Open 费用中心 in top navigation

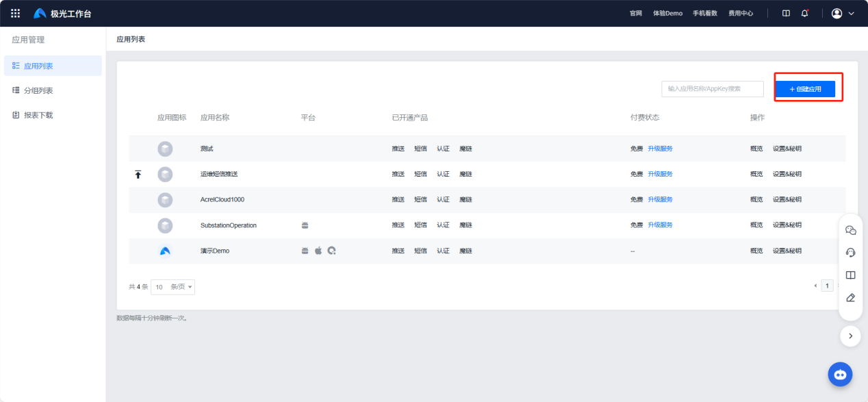click(741, 13)
